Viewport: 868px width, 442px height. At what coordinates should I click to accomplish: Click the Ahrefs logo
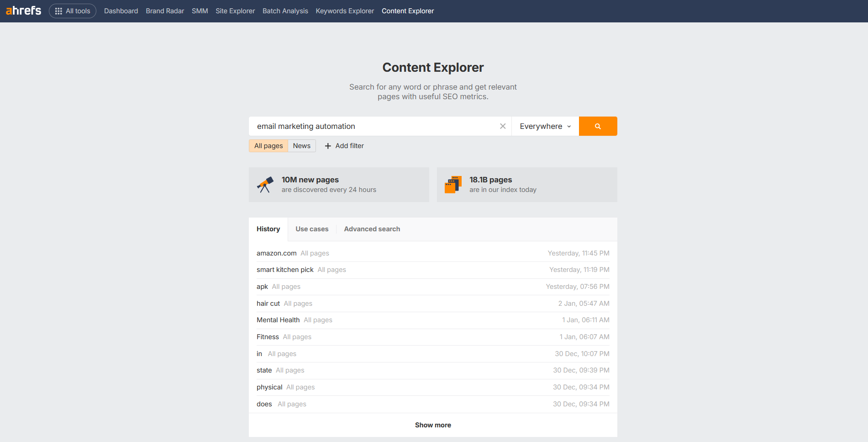(23, 11)
